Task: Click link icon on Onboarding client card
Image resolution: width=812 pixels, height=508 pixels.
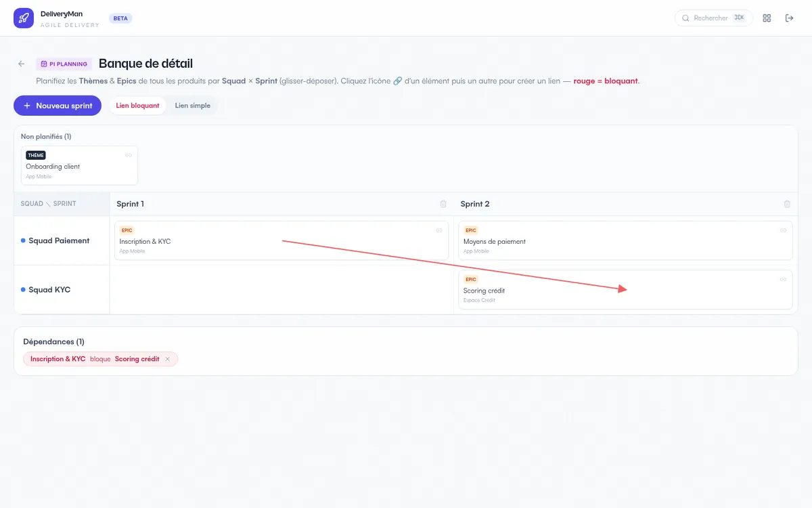Action: [129, 155]
